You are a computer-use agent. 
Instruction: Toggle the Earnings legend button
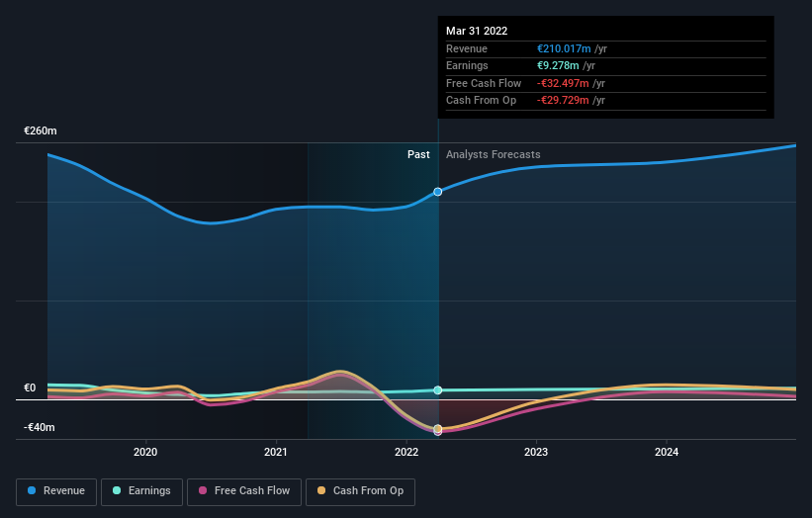tap(141, 491)
